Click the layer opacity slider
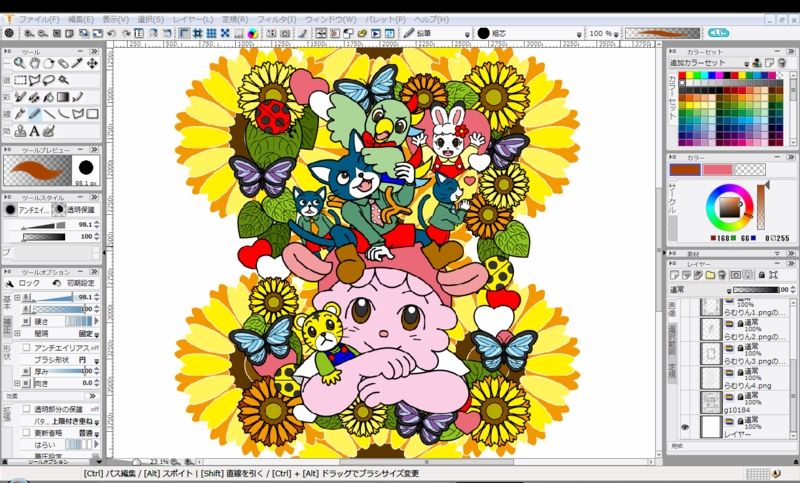This screenshot has height=483, width=800. click(756, 290)
